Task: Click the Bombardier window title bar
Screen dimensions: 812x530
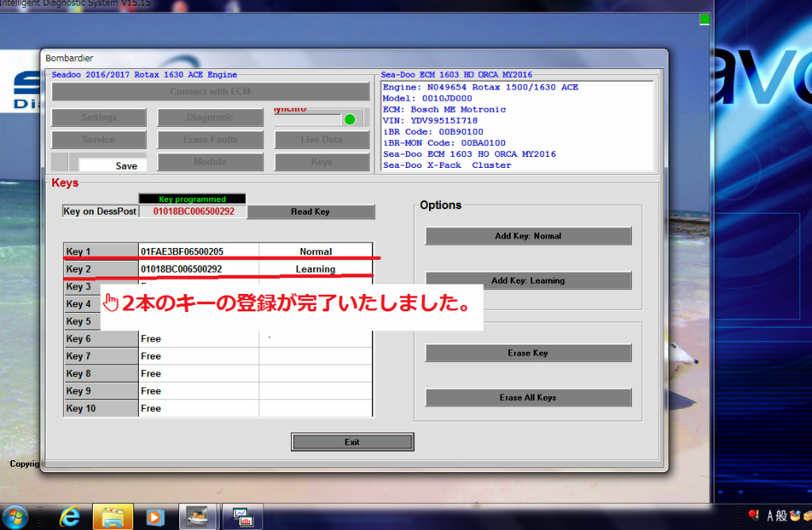Action: [x=354, y=58]
